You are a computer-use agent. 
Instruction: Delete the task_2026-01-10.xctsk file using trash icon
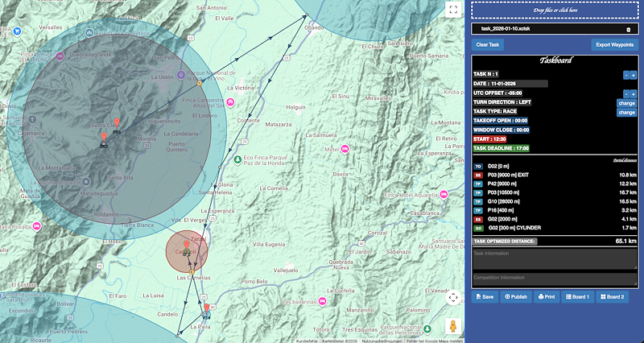point(628,29)
